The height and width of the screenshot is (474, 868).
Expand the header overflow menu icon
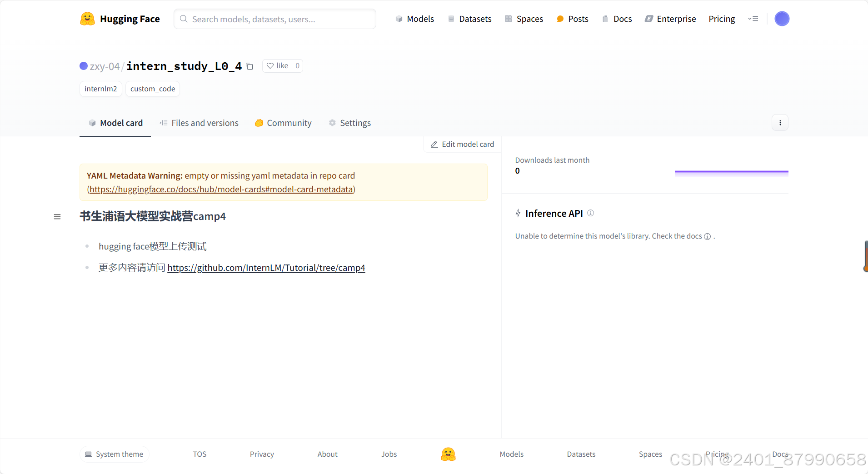pyautogui.click(x=753, y=19)
